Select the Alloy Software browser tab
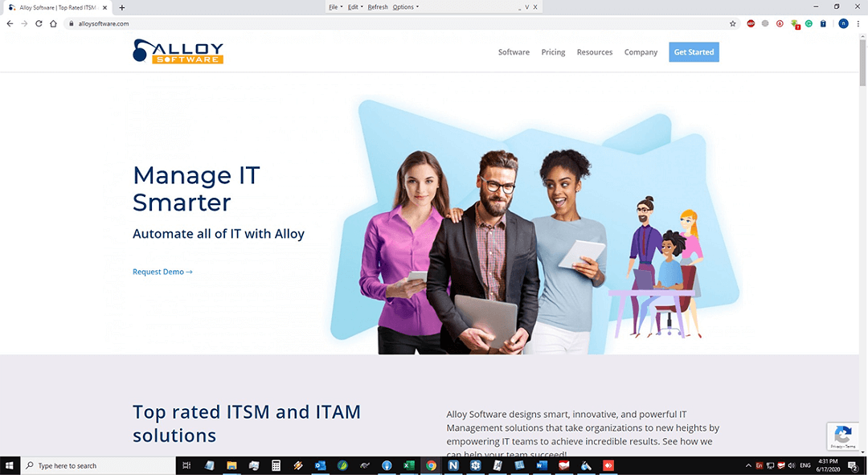The width and height of the screenshot is (868, 475). coord(58,8)
